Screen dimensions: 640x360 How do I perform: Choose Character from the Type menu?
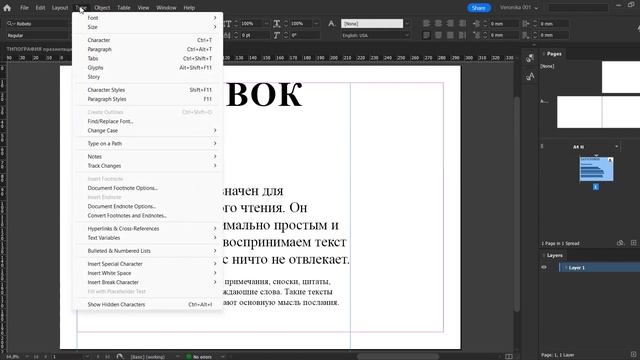click(148, 40)
